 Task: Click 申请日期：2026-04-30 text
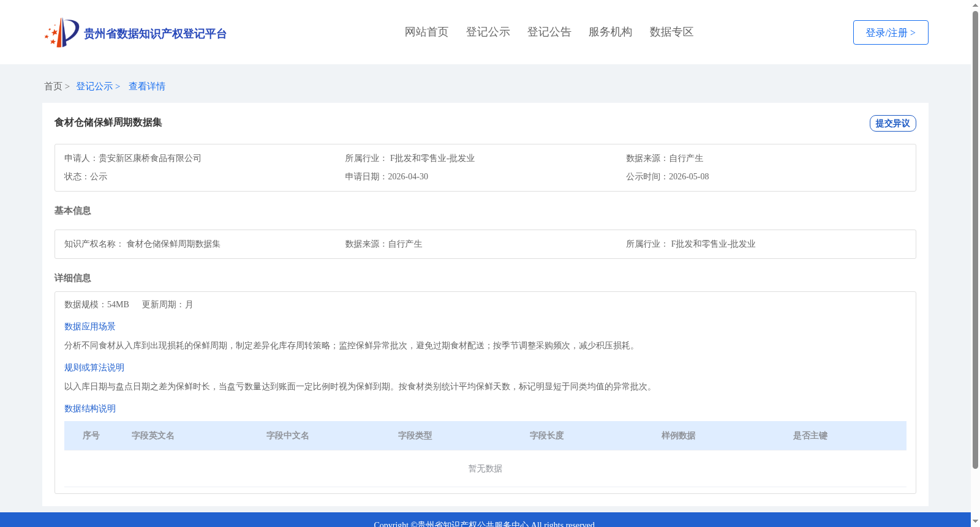pyautogui.click(x=386, y=177)
